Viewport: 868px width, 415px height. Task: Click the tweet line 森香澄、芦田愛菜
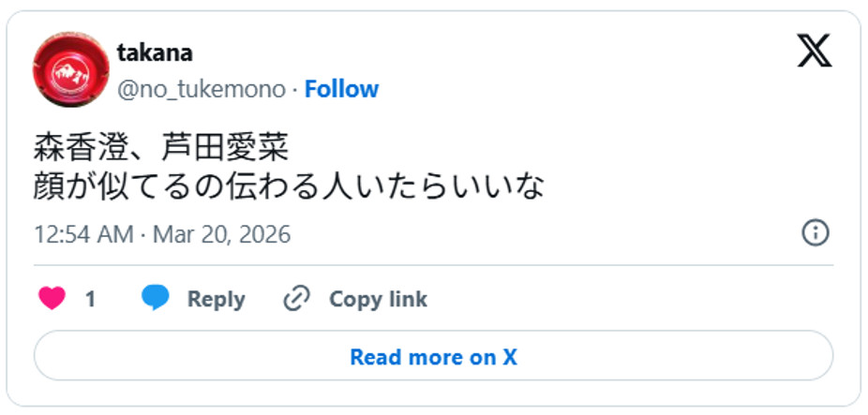160,148
